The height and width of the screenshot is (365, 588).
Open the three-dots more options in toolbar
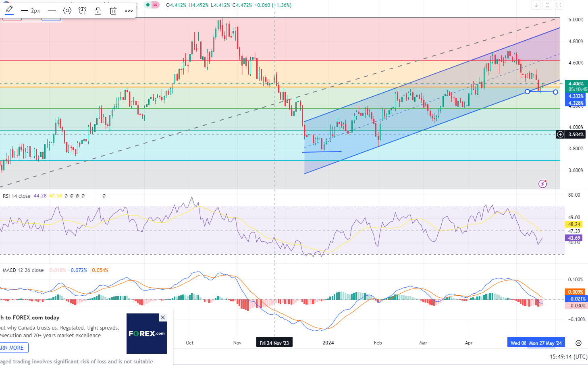click(129, 11)
